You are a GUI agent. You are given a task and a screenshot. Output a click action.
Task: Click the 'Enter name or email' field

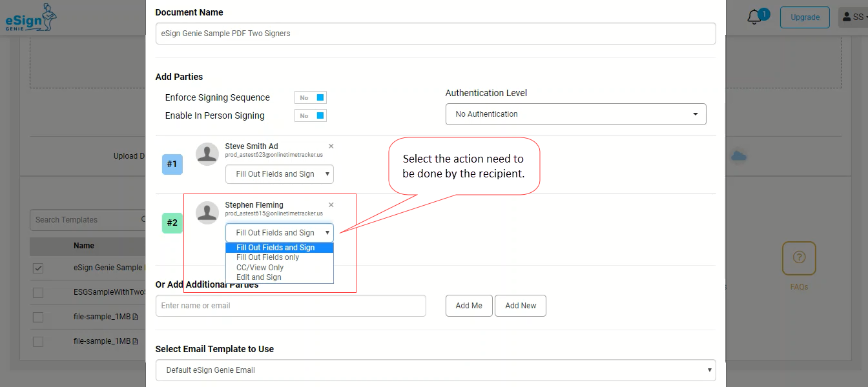click(x=291, y=306)
